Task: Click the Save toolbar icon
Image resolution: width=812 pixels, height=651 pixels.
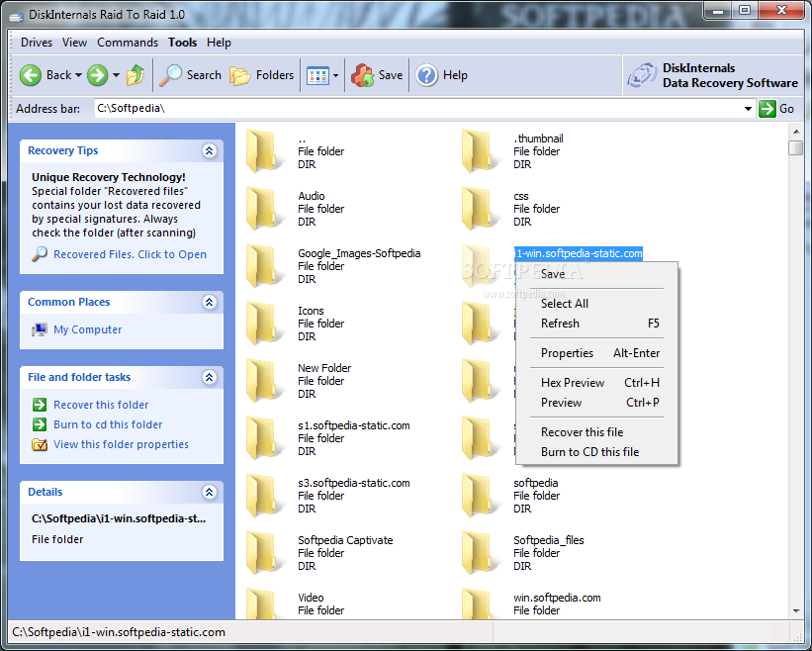Action: (x=363, y=75)
